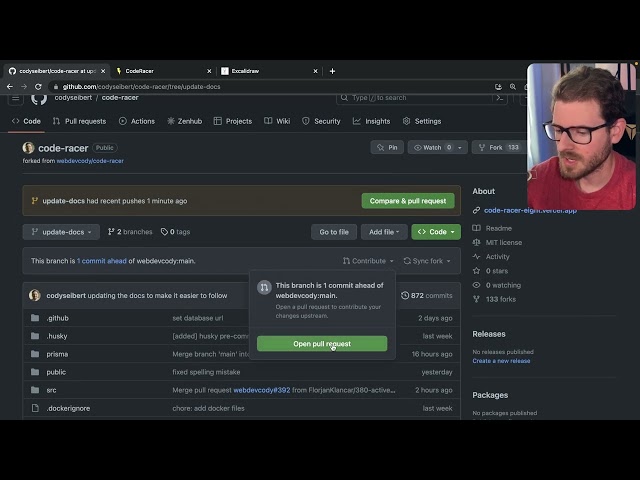Click Create a new release link
This screenshot has height=480, width=640.
(x=501, y=361)
